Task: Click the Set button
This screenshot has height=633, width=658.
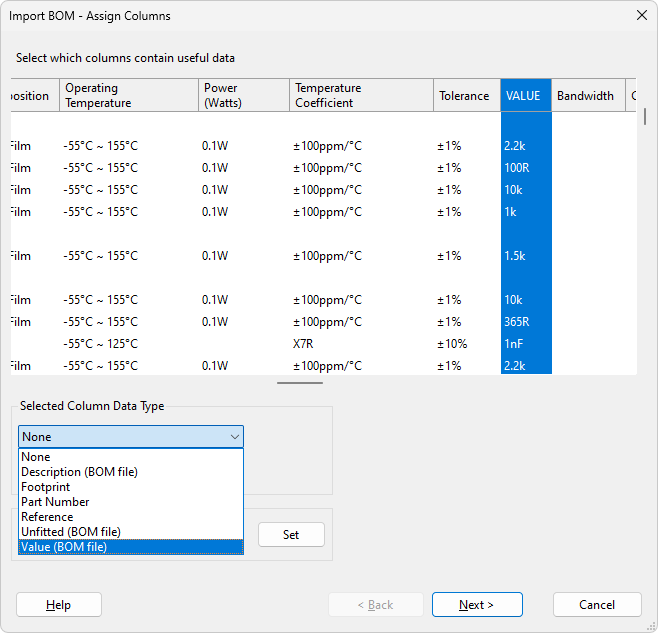Action: pyautogui.click(x=291, y=535)
